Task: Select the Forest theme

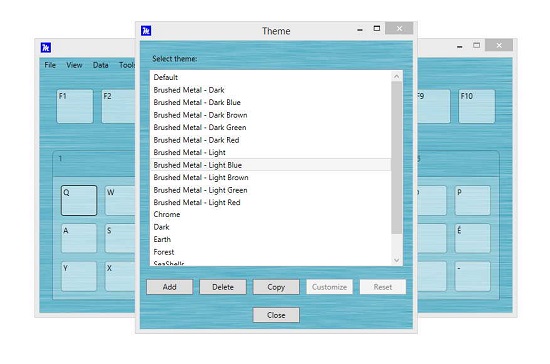Action: tap(270, 252)
